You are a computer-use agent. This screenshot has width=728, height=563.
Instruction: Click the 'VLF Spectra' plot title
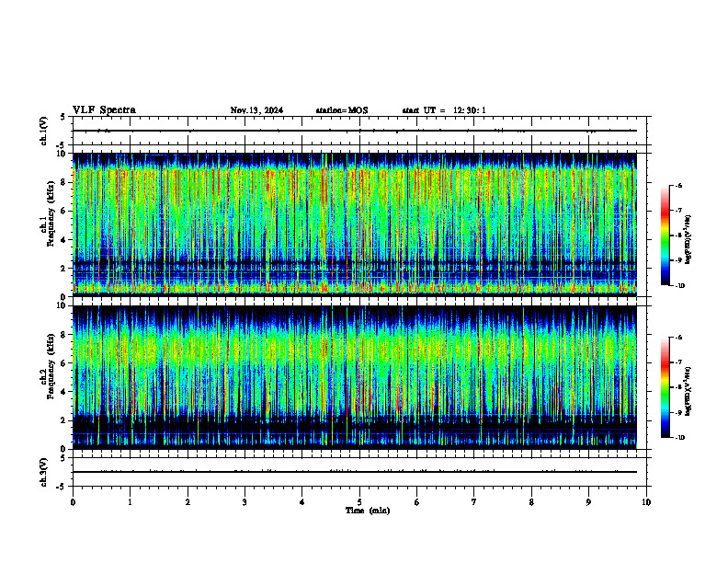104,110
